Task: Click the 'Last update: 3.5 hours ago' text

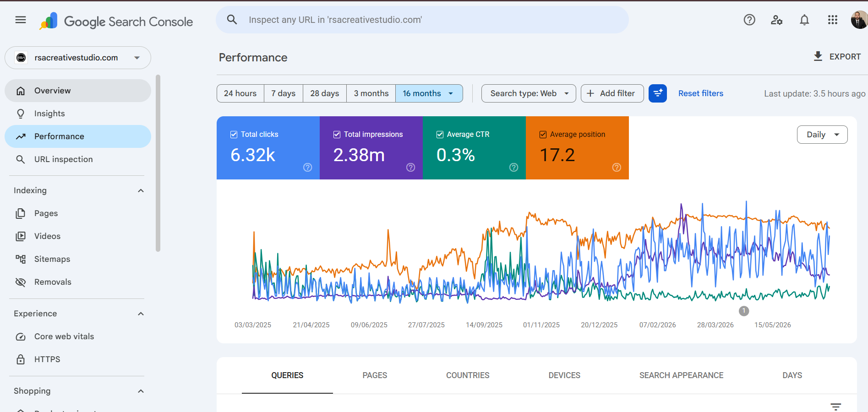Action: pos(814,94)
